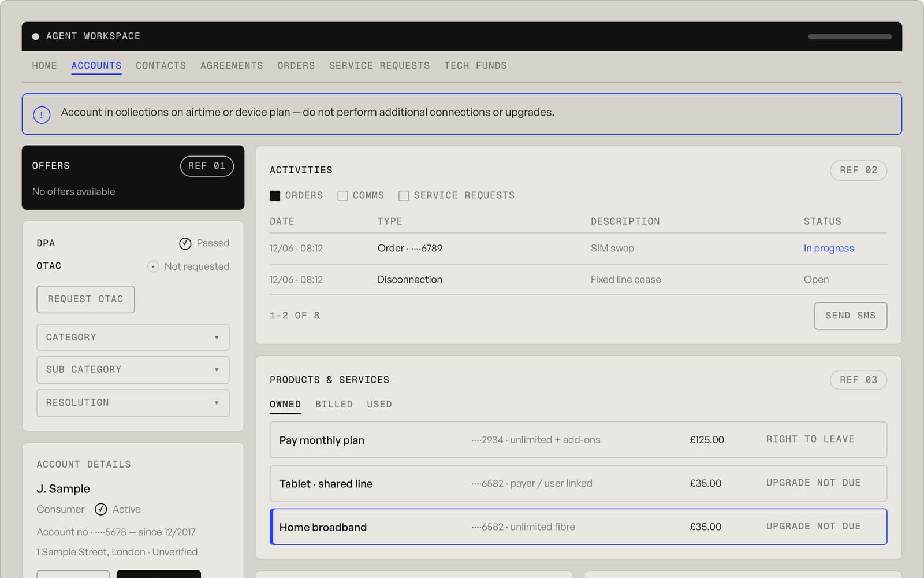The width and height of the screenshot is (924, 578).
Task: Click the Open status text
Action: 817,280
